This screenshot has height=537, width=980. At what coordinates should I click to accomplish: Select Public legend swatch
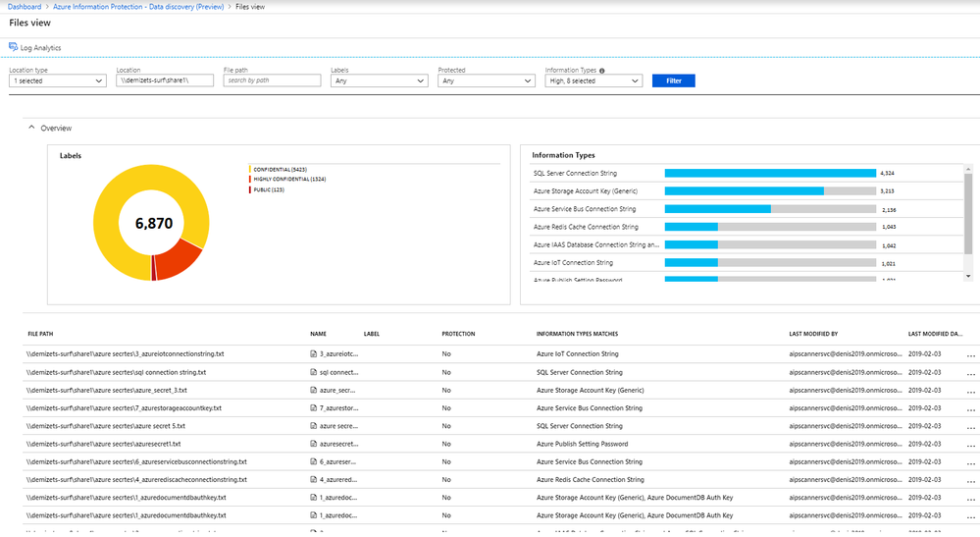[250, 189]
